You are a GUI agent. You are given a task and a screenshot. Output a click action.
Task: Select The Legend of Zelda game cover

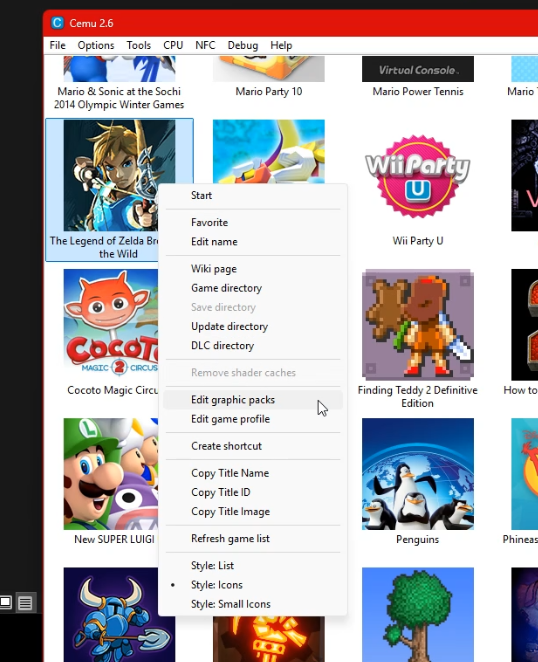(119, 175)
